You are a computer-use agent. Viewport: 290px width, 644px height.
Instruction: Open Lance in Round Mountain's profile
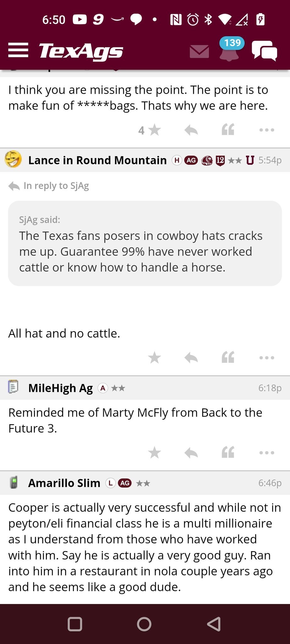[x=97, y=160]
